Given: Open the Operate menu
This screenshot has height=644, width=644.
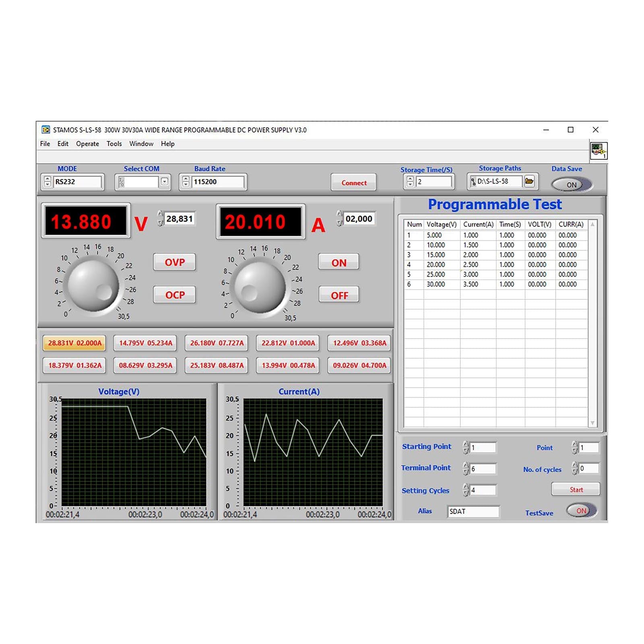Looking at the screenshot, I should pyautogui.click(x=87, y=144).
